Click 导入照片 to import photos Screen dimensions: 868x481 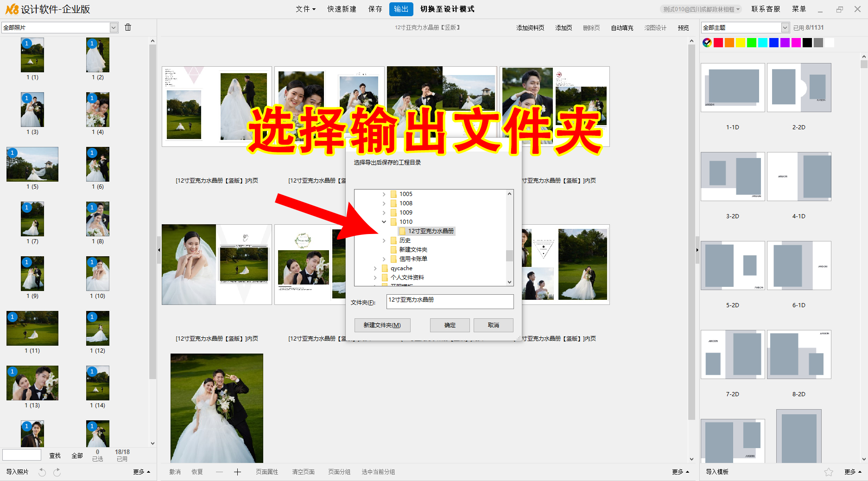click(18, 472)
